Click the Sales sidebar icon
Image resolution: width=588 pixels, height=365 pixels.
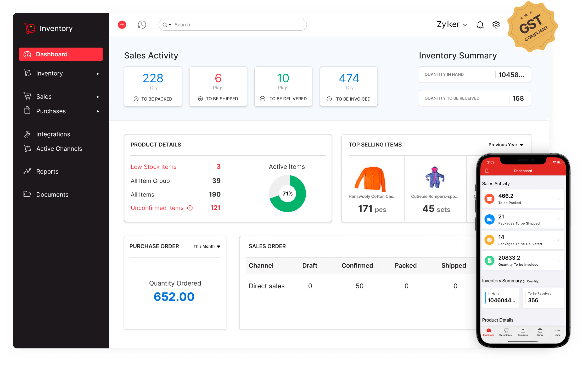27,96
